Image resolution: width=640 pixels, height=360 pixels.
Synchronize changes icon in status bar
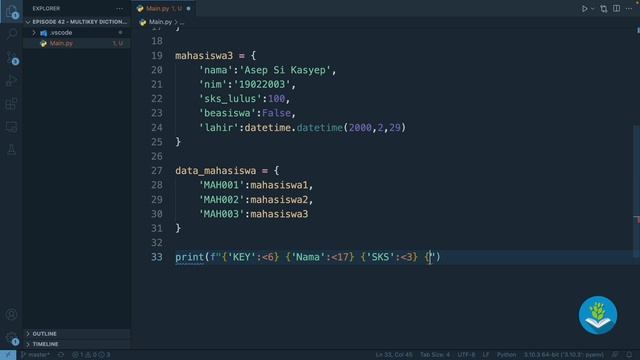pos(61,355)
